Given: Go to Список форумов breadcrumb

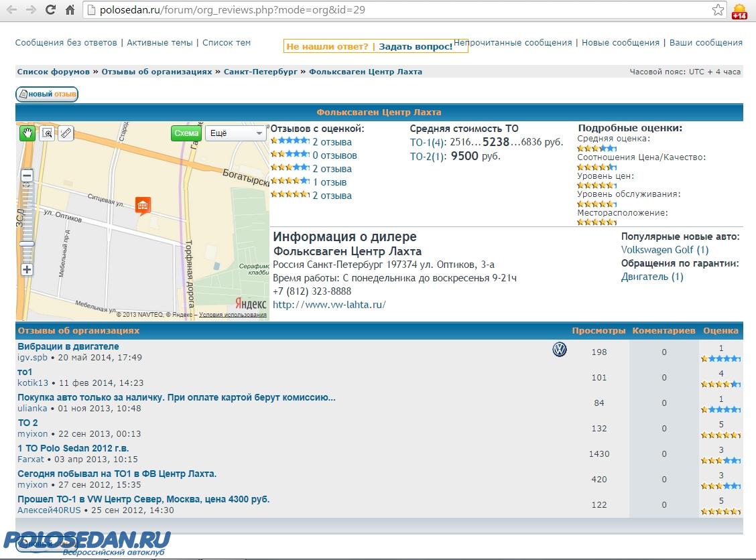Looking at the screenshot, I should tap(54, 71).
